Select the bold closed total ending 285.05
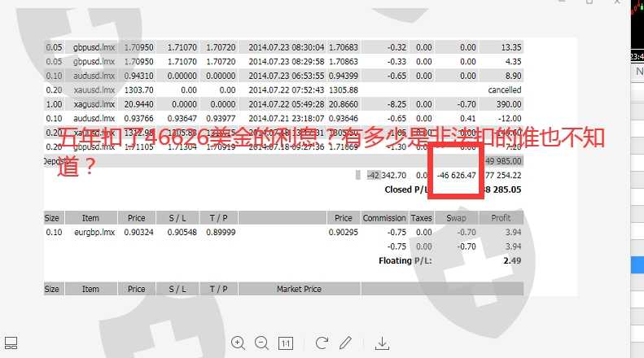This screenshot has width=644, height=358. coord(502,190)
